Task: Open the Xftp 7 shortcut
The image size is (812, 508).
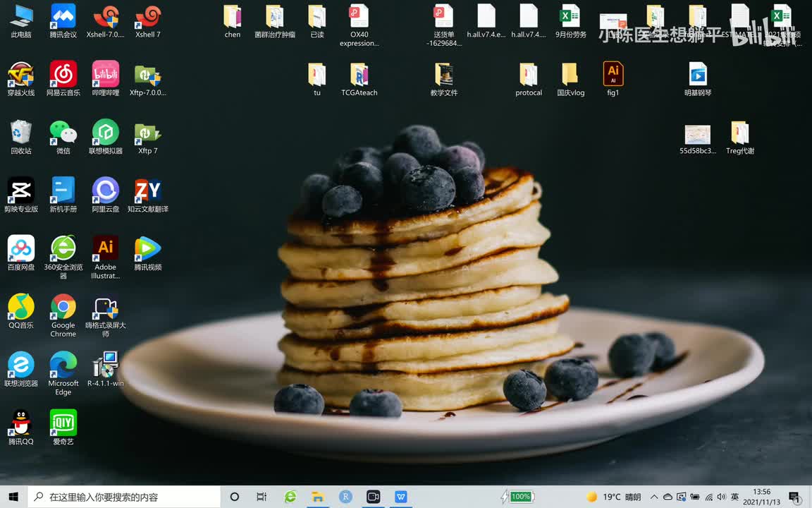Action: 148,138
